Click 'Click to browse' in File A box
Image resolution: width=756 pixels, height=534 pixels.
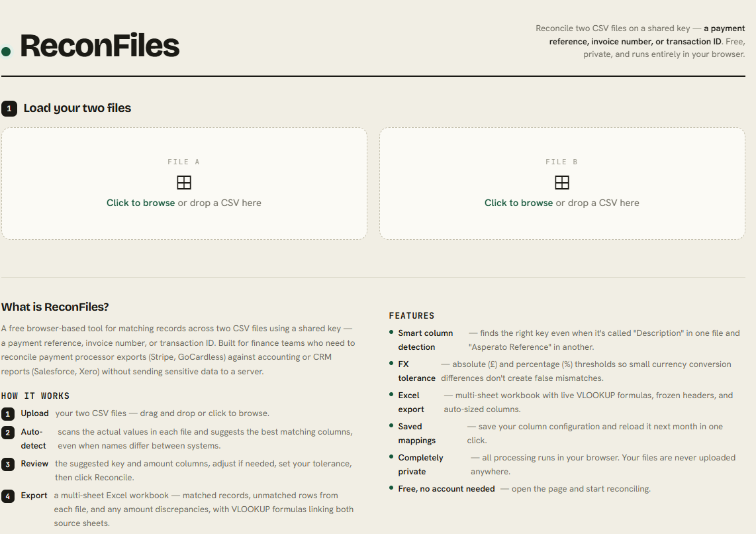coord(141,203)
